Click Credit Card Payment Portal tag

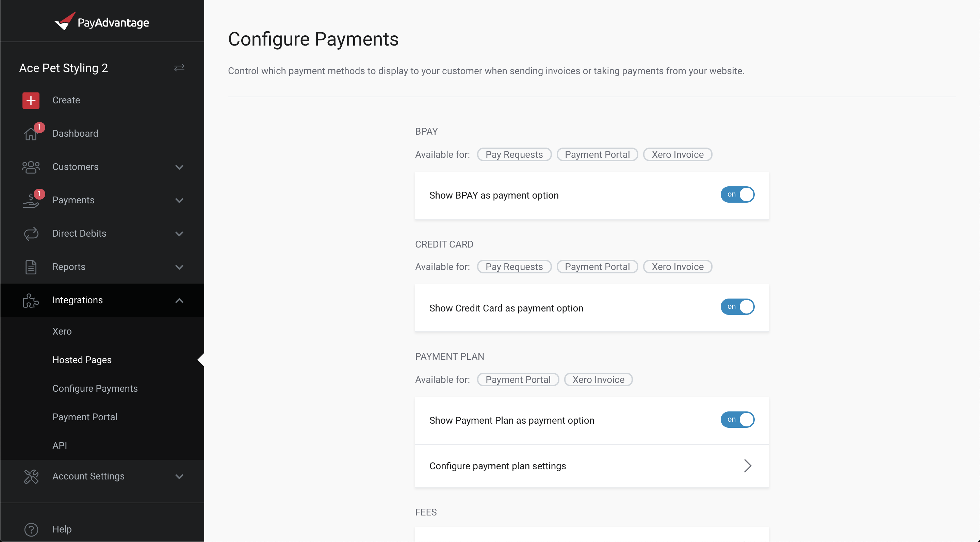[597, 267]
